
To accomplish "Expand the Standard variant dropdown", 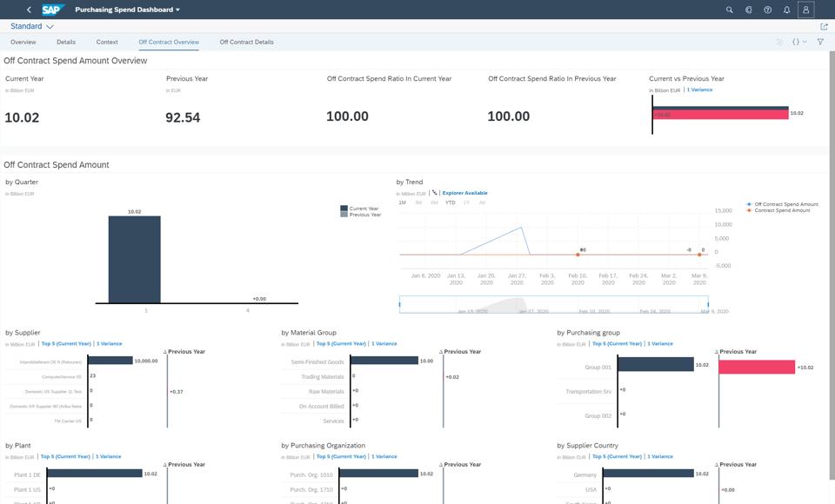I will click(32, 26).
